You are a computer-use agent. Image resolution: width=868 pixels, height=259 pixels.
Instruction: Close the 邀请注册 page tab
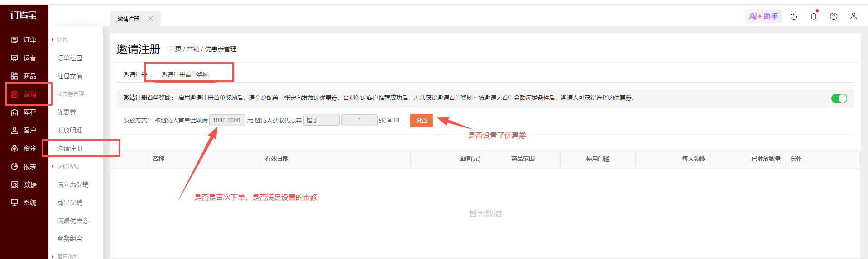(x=151, y=19)
